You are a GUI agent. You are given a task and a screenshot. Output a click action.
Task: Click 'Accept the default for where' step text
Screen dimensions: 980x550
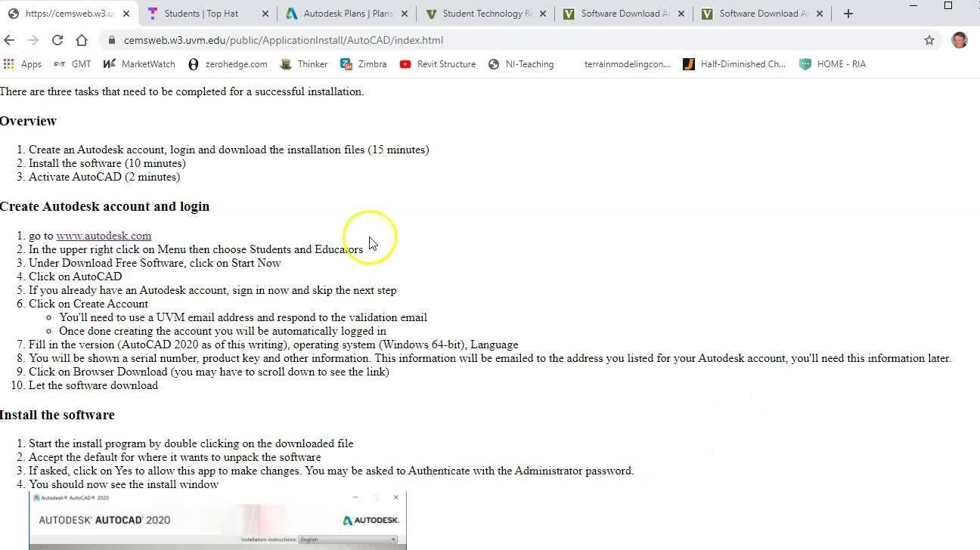click(175, 457)
